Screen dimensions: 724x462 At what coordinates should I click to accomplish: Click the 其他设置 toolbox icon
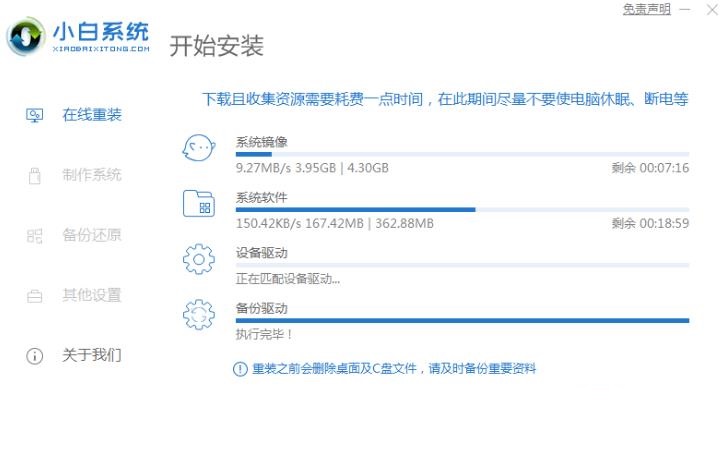coord(34,295)
